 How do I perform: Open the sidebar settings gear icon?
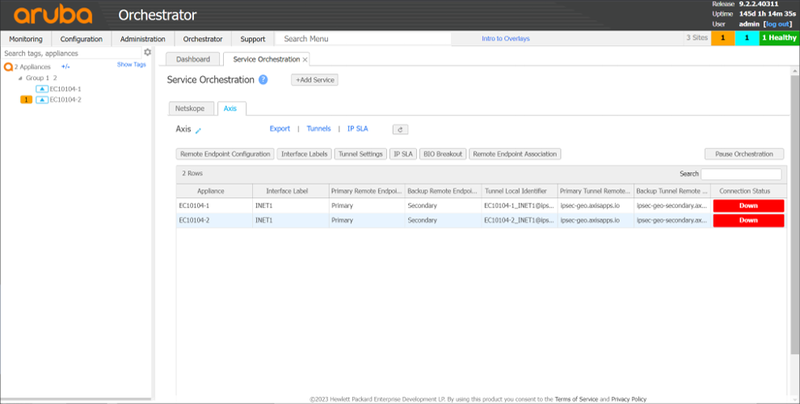pos(147,53)
